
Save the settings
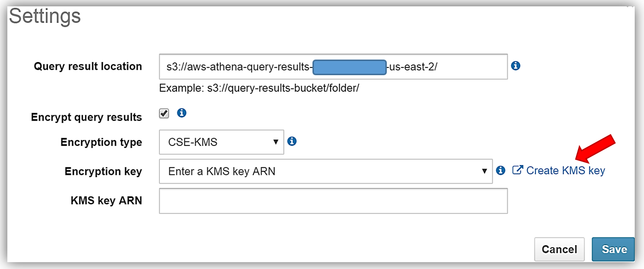pos(614,249)
